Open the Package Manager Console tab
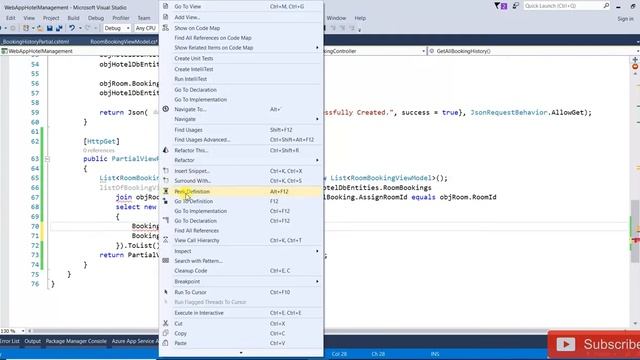The height and width of the screenshot is (360, 640). pos(76,341)
